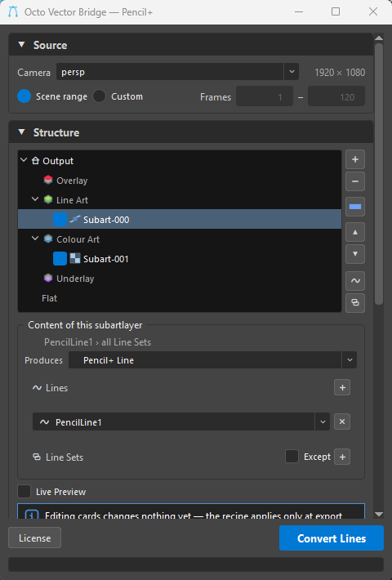The width and height of the screenshot is (392, 580).
Task: Click the blue Colour Art layer icon
Action: [48, 239]
